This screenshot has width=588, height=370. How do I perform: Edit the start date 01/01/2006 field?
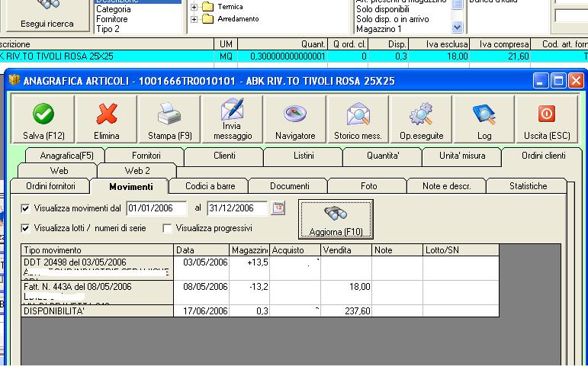(x=157, y=208)
